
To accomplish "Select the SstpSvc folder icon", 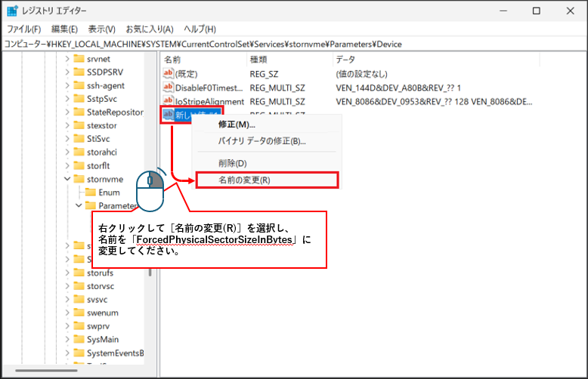I will pyautogui.click(x=79, y=98).
